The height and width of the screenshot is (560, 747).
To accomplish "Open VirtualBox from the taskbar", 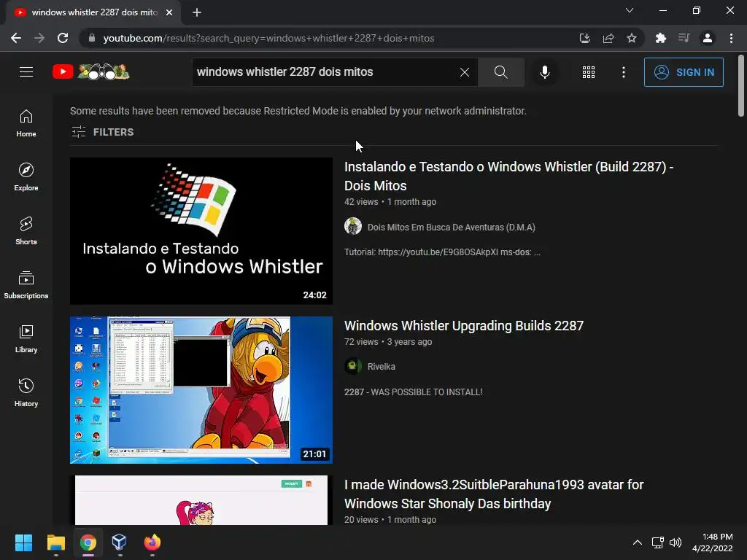I will pyautogui.click(x=119, y=542).
